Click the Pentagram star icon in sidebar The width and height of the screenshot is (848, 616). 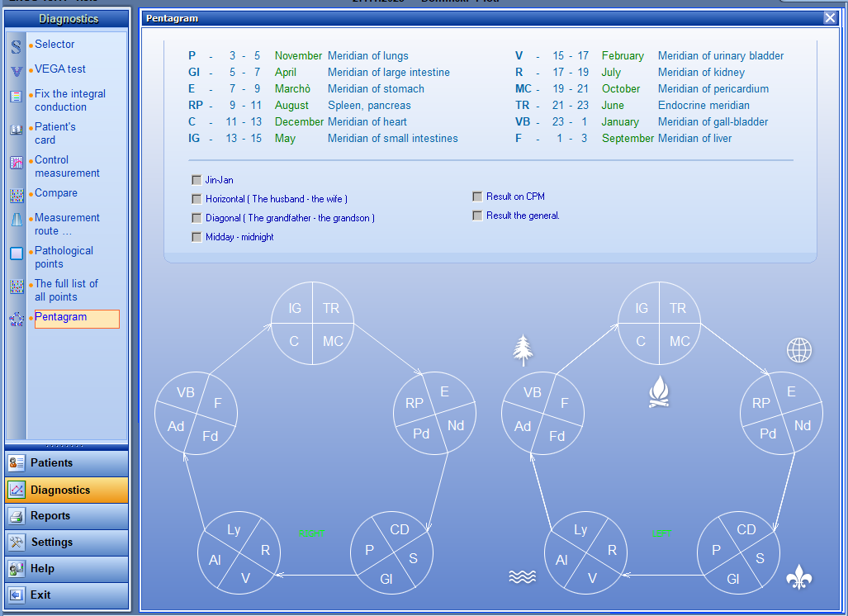tap(17, 319)
